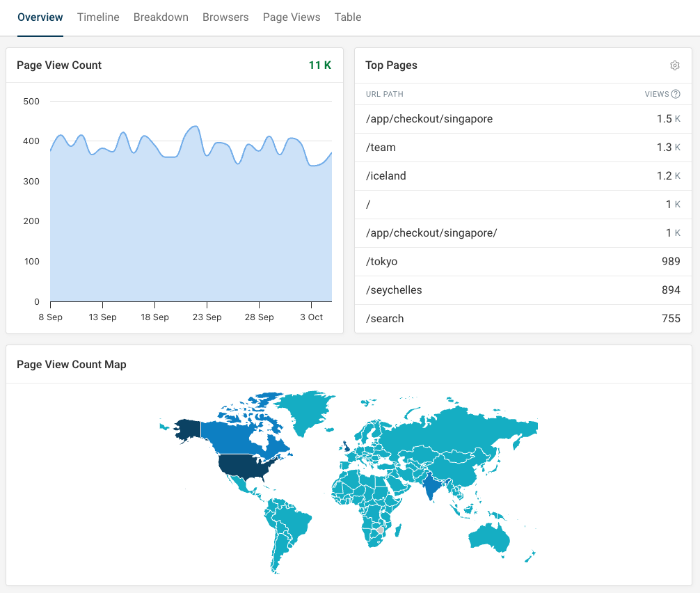The image size is (700, 593).
Task: Select the /iceland page row
Action: pyautogui.click(x=523, y=176)
